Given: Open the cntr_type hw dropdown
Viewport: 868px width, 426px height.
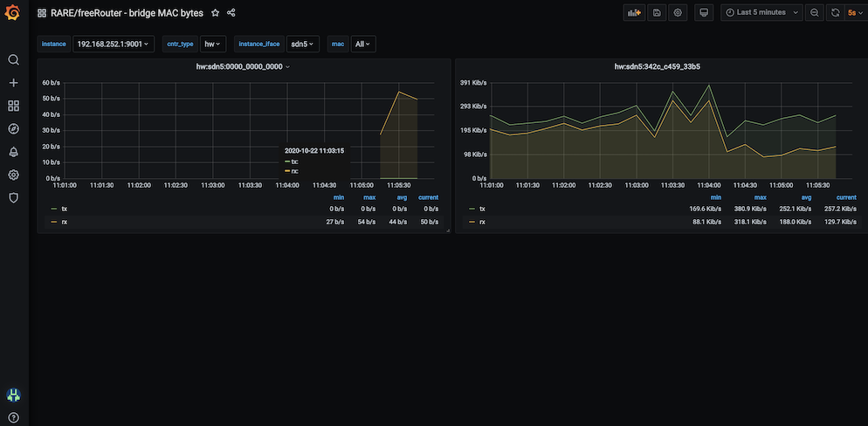Looking at the screenshot, I should 212,44.
